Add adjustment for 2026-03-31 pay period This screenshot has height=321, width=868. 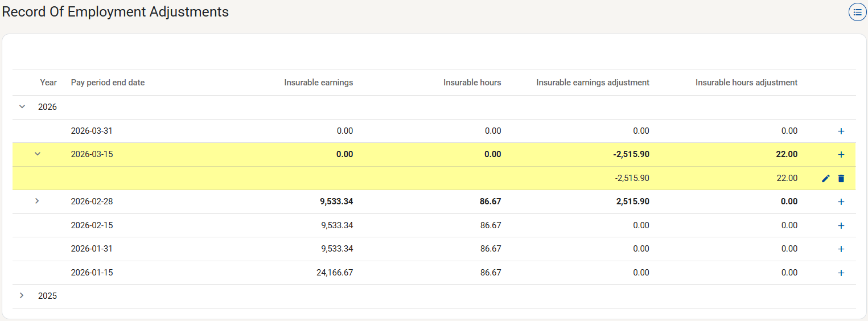(x=841, y=131)
